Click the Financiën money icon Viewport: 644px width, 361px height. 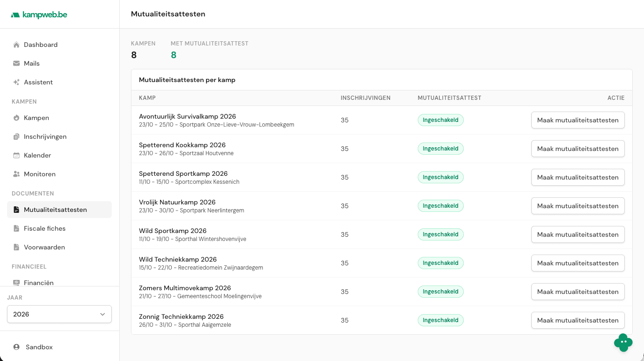16,283
